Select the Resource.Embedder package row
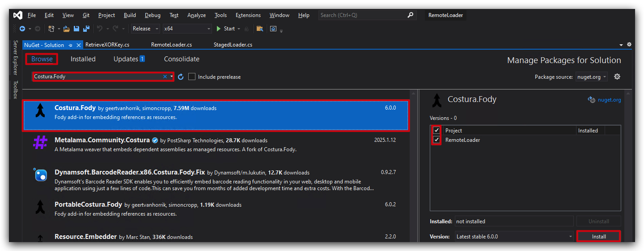This screenshot has height=251, width=644. (216, 237)
